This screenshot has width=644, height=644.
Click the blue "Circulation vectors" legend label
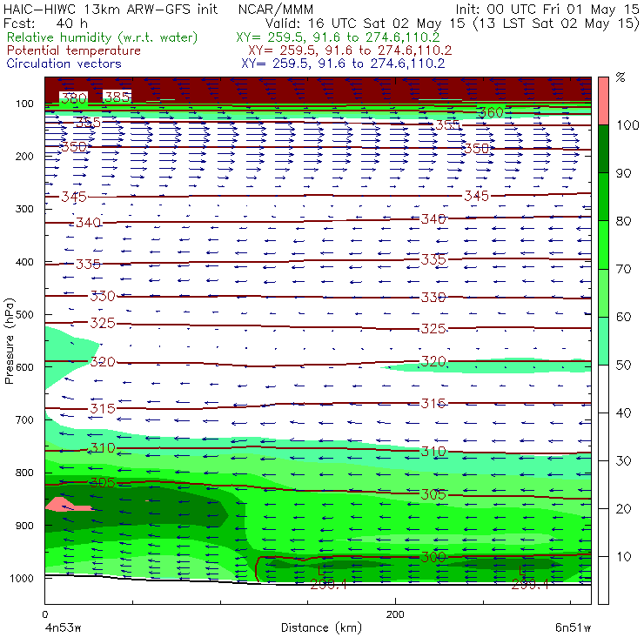pos(64,64)
